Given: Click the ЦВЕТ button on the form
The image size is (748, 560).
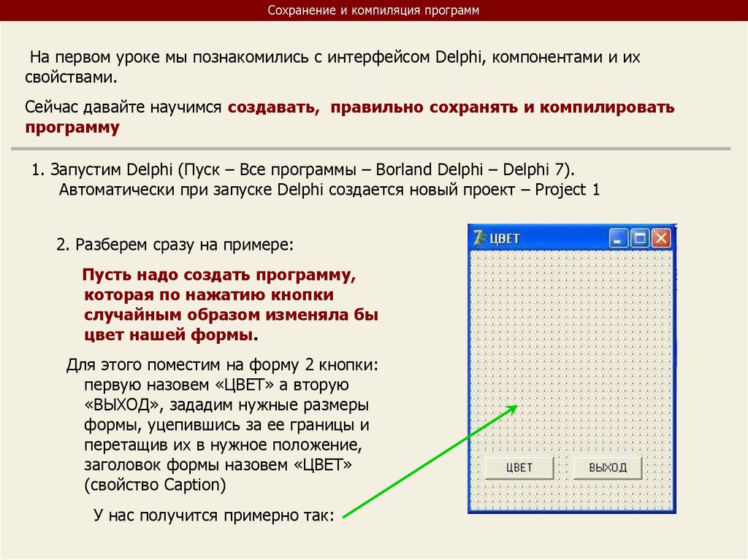Looking at the screenshot, I should tap(519, 467).
